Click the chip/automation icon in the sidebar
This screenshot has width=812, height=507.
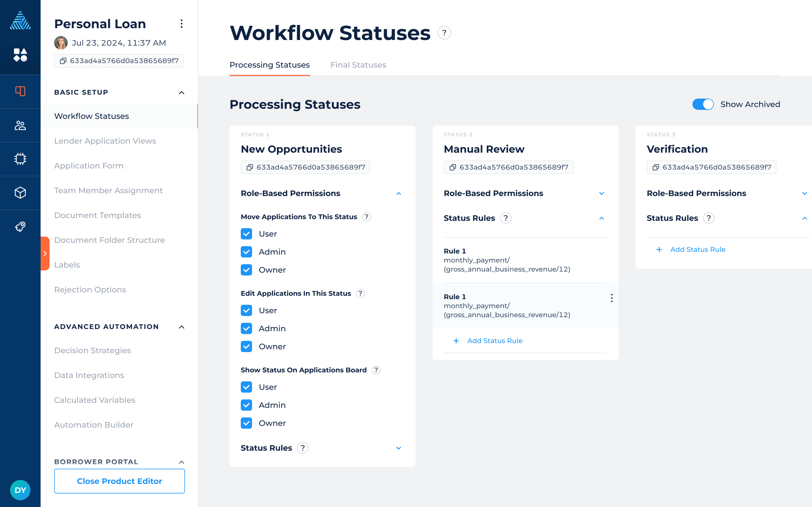[20, 159]
